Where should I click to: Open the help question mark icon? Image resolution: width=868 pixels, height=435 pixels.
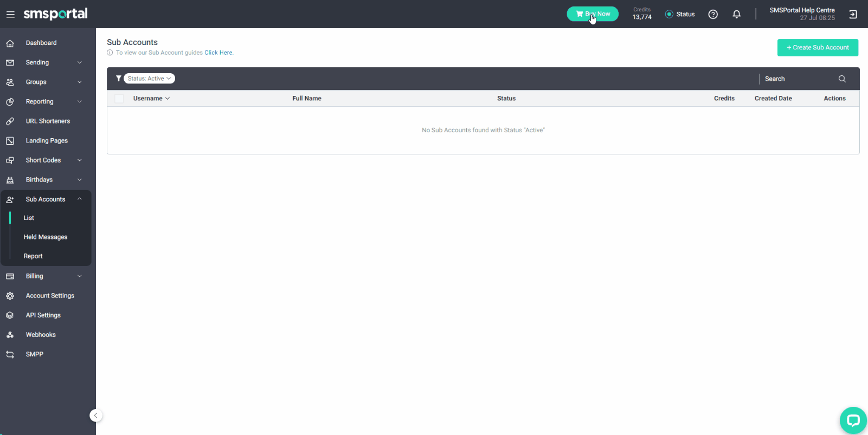point(713,15)
